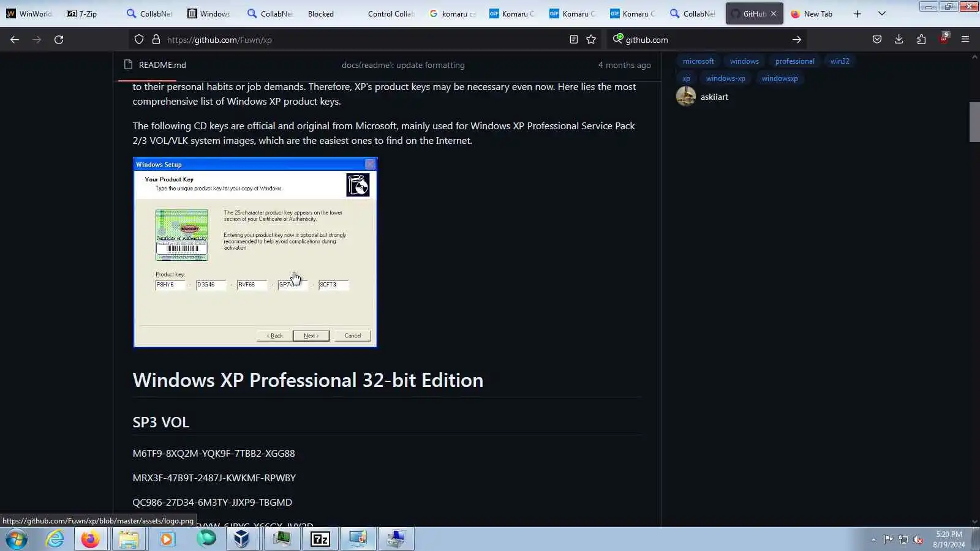
Task: Open the 'win32' topic tag
Action: (x=840, y=61)
